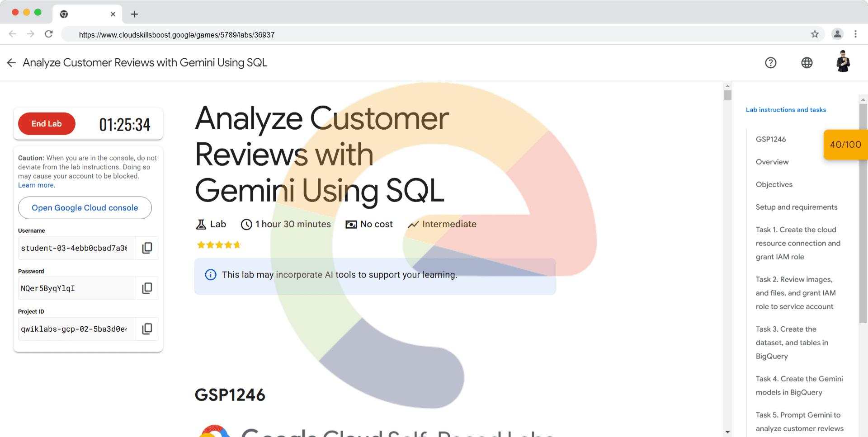Screen dimensions: 868x437
Task: Open the help question mark icon
Action: coord(771,63)
